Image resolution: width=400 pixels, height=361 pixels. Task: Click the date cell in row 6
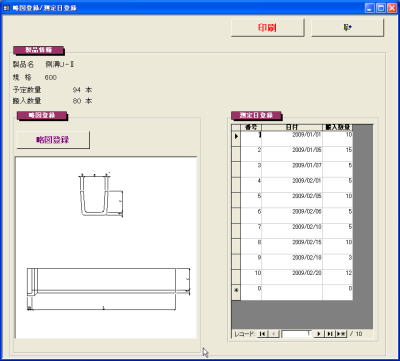292,215
